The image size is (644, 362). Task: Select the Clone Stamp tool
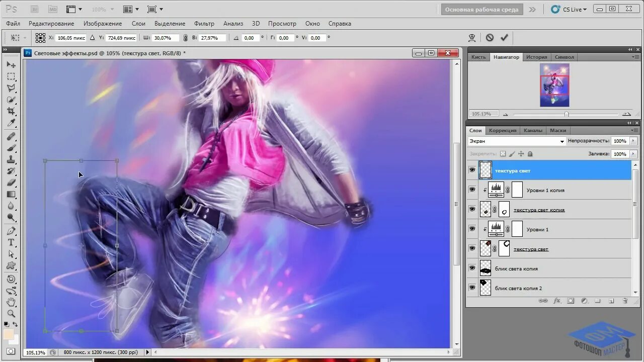(11, 160)
